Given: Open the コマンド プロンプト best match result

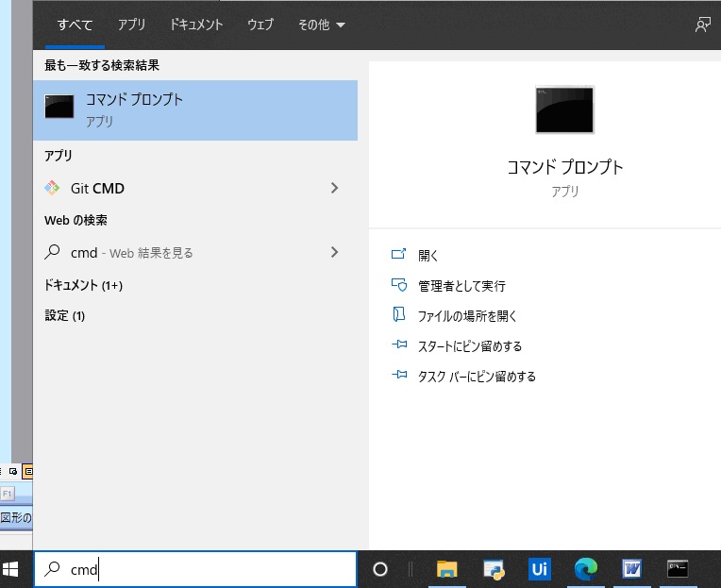Looking at the screenshot, I should [x=195, y=110].
